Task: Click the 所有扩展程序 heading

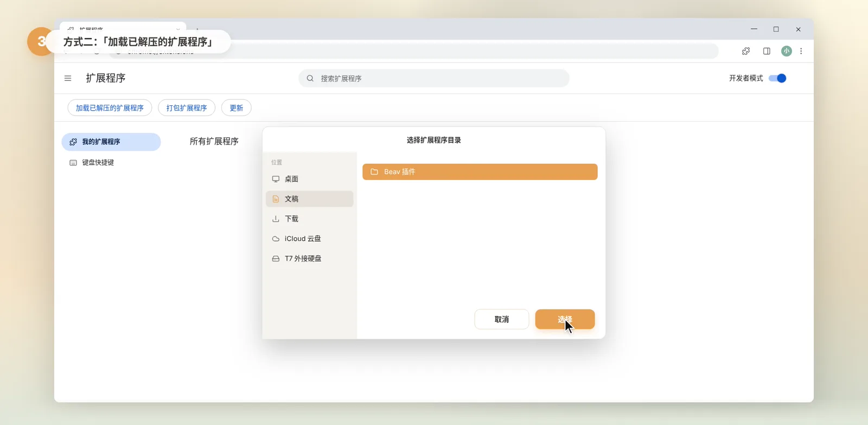Action: (214, 141)
